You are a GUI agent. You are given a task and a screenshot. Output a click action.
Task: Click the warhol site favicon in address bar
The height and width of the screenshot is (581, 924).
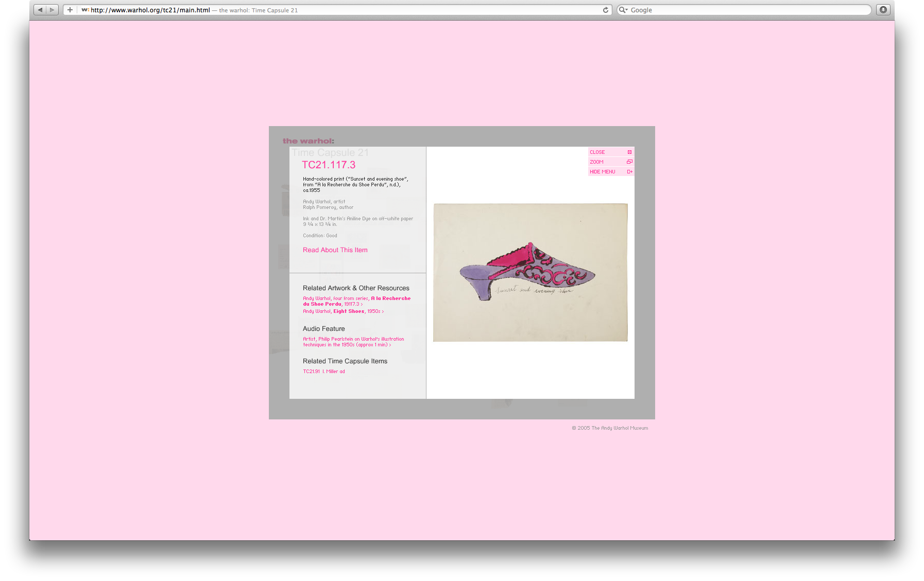coord(85,10)
